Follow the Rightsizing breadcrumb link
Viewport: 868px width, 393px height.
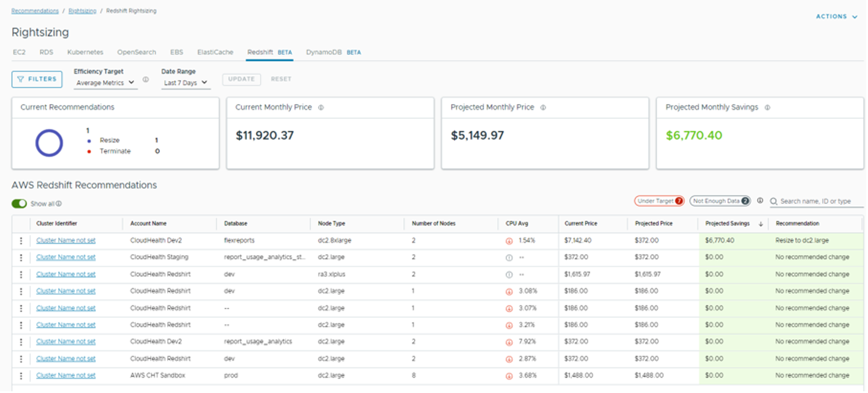pyautogui.click(x=82, y=11)
